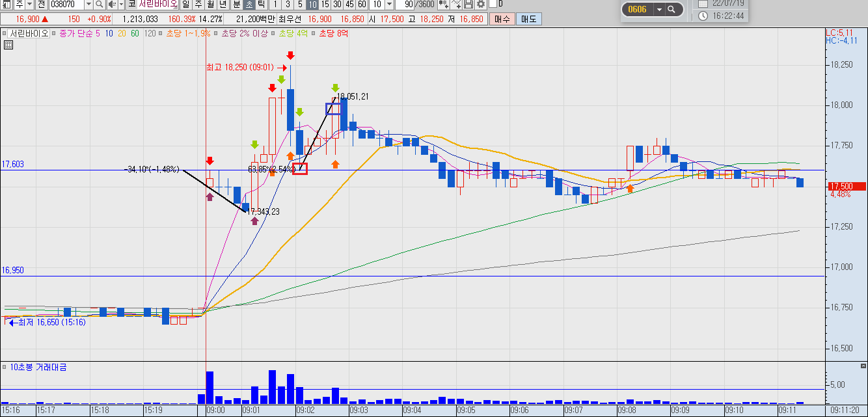Viewport: 868px width, 417px height.
Task: Click the 주 button left of 전
Action: click(20, 5)
